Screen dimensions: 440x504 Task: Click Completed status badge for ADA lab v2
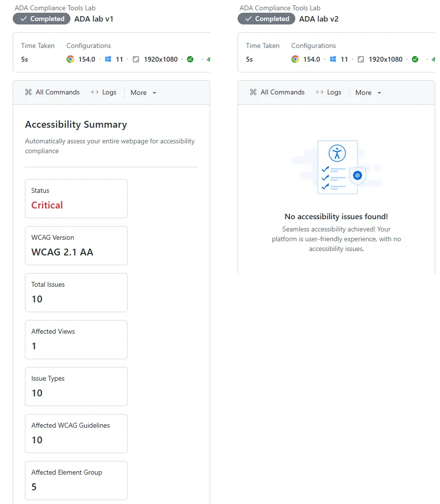coord(266,19)
